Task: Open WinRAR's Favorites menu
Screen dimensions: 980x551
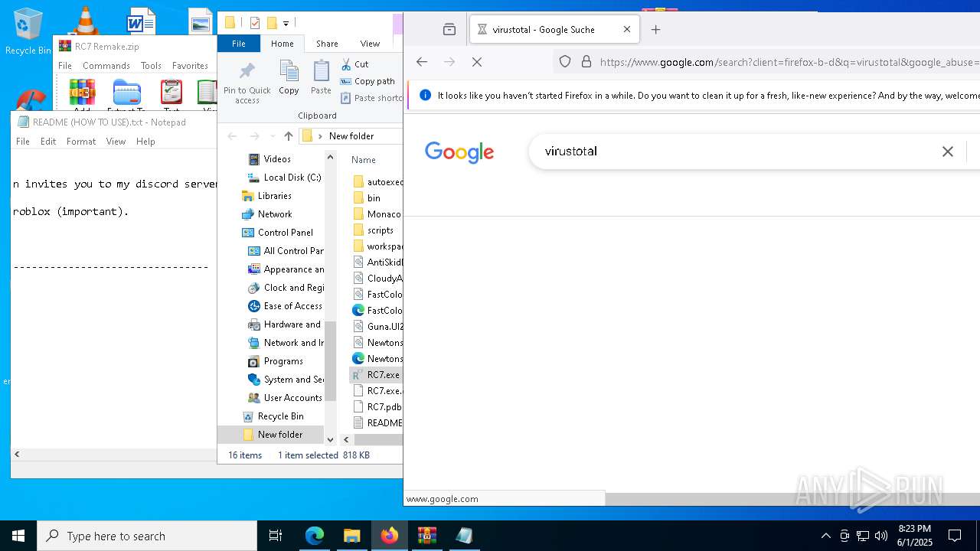Action: 190,66
